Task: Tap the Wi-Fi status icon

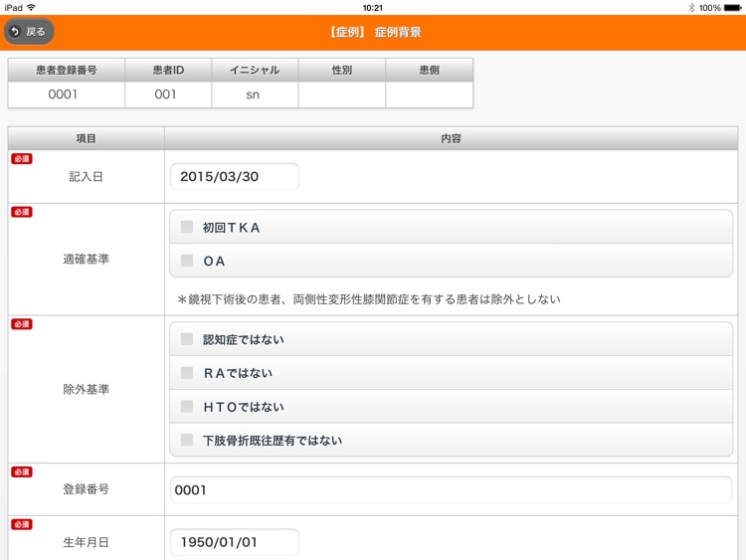Action: pos(32,8)
